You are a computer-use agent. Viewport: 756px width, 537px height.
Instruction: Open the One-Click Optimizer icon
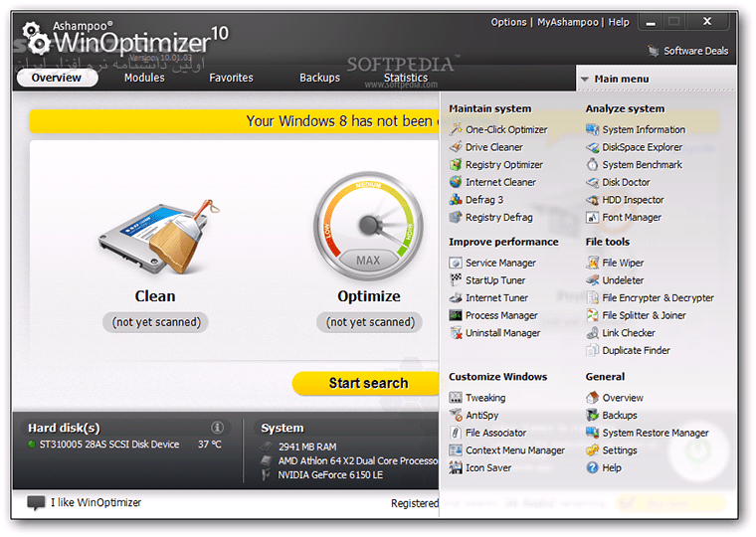pyautogui.click(x=457, y=129)
